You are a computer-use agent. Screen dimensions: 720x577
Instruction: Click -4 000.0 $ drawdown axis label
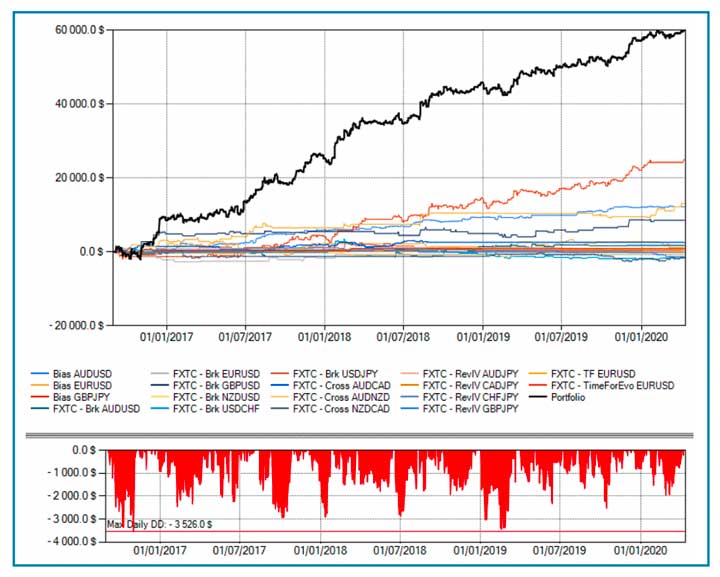(72, 541)
